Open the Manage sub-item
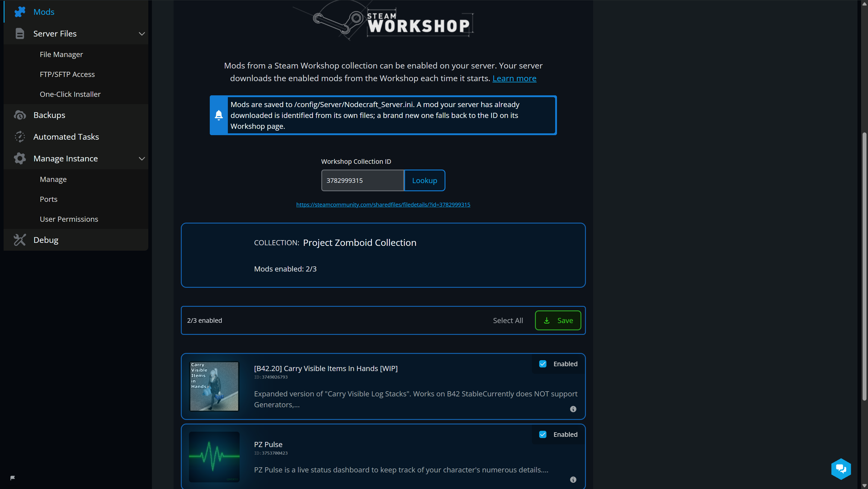The height and width of the screenshot is (489, 868). pos(53,179)
